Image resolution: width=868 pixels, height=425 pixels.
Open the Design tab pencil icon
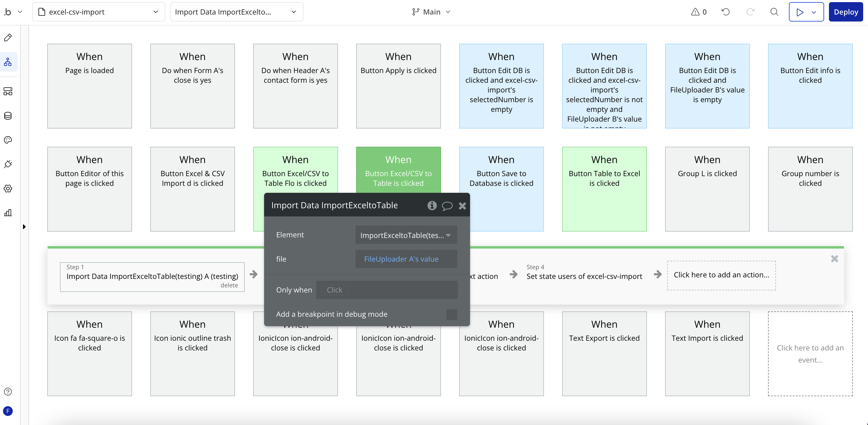8,38
